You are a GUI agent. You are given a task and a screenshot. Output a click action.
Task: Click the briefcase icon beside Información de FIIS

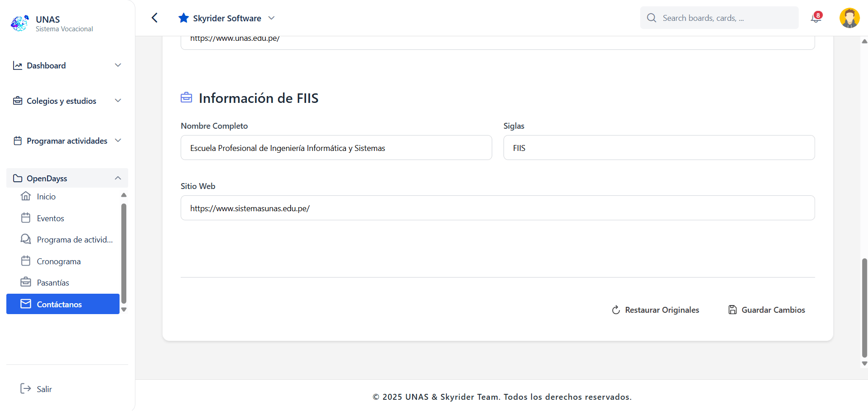tap(187, 98)
